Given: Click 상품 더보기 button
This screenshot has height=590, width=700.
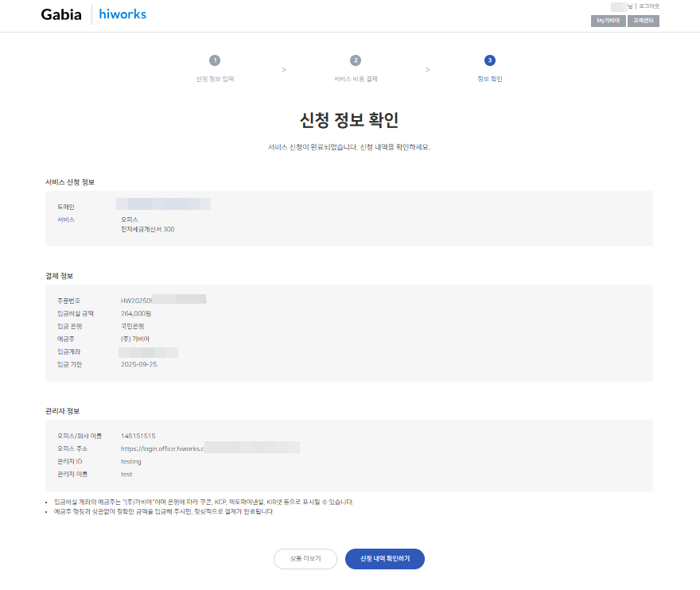Looking at the screenshot, I should click(x=305, y=559).
